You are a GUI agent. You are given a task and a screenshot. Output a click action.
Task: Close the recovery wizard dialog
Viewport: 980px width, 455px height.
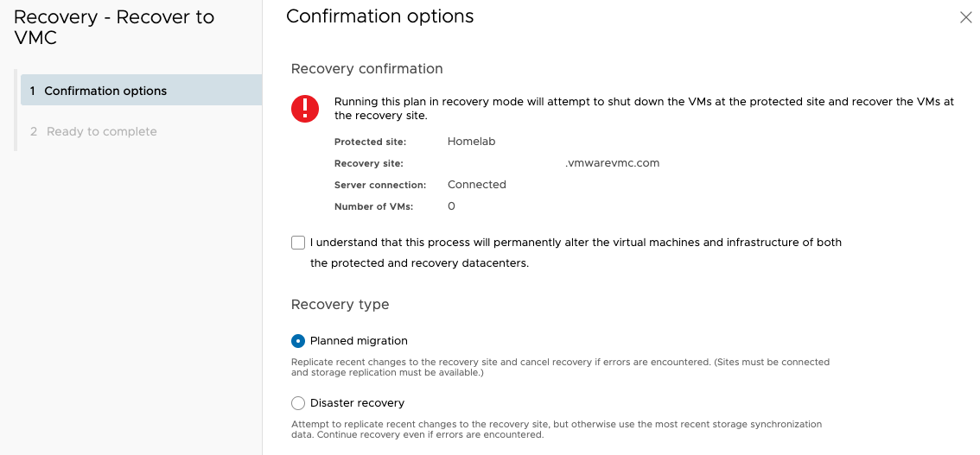966,17
